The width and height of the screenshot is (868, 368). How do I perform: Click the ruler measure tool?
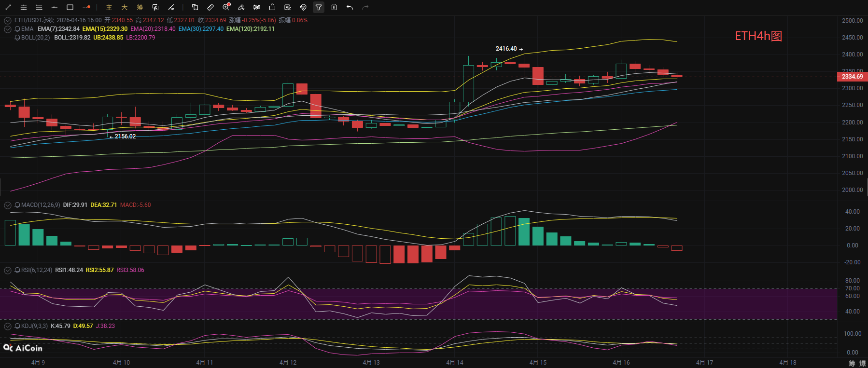[210, 7]
